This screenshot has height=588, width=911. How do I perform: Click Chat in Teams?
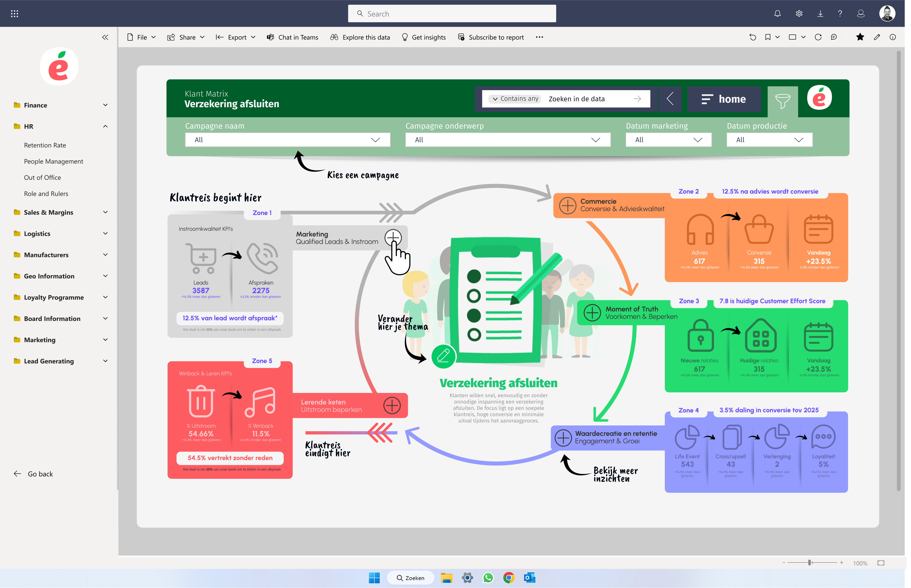293,37
